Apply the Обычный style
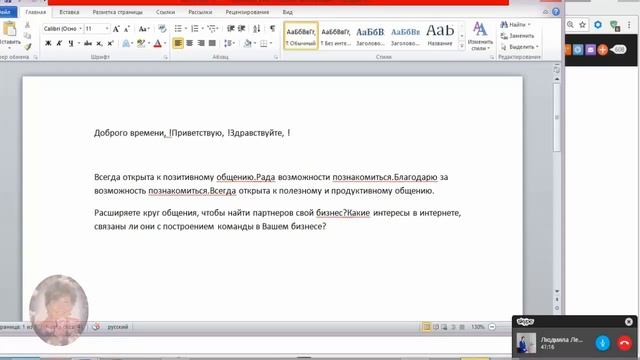The image size is (640, 360). coord(301,36)
